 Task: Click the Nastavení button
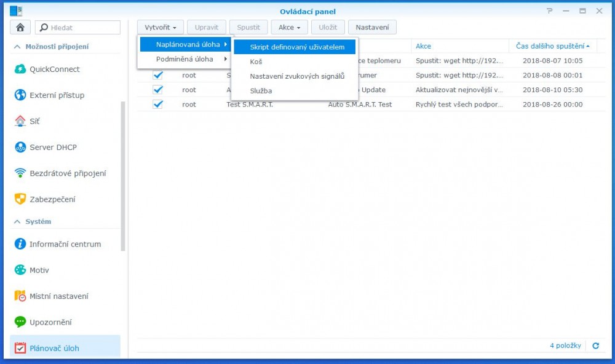point(372,27)
